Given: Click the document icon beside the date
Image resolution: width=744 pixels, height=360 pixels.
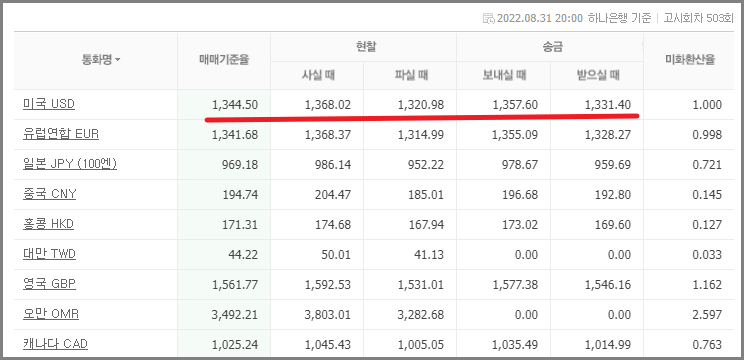Looking at the screenshot, I should (488, 19).
